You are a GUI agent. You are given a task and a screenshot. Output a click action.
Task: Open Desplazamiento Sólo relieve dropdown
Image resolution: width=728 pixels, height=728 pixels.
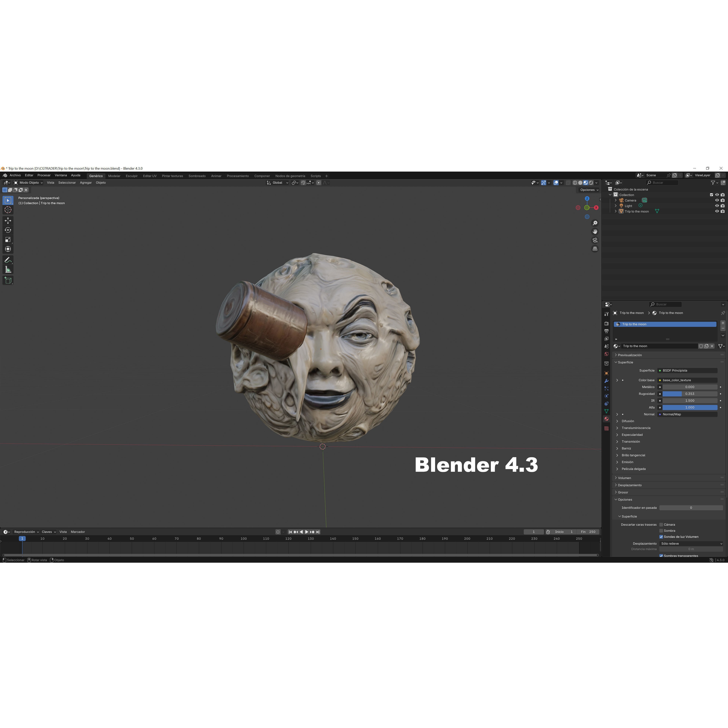click(x=691, y=543)
